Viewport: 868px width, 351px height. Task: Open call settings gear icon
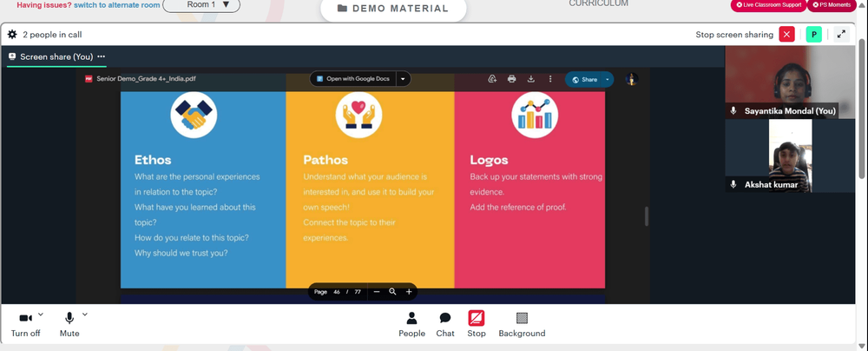click(12, 35)
